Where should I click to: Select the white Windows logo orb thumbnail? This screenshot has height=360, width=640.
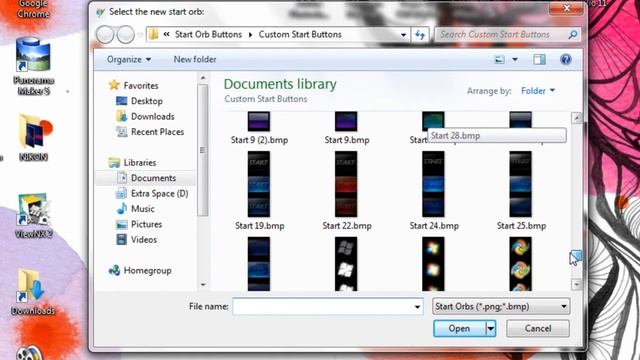[x=346, y=264]
